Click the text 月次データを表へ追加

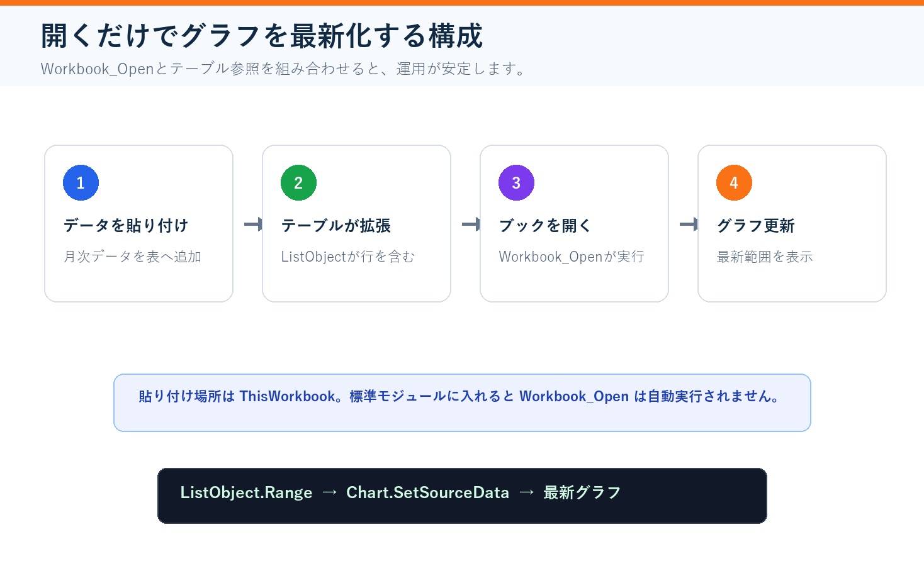click(x=132, y=257)
